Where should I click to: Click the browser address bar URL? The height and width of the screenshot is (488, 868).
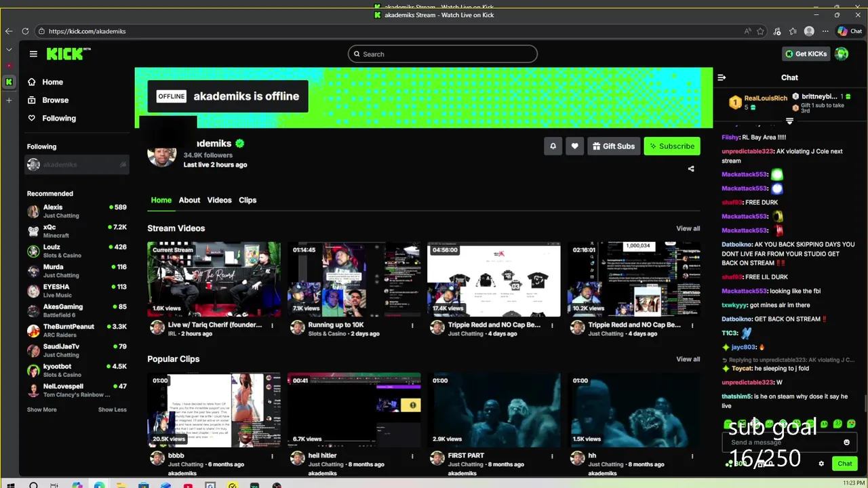(87, 31)
